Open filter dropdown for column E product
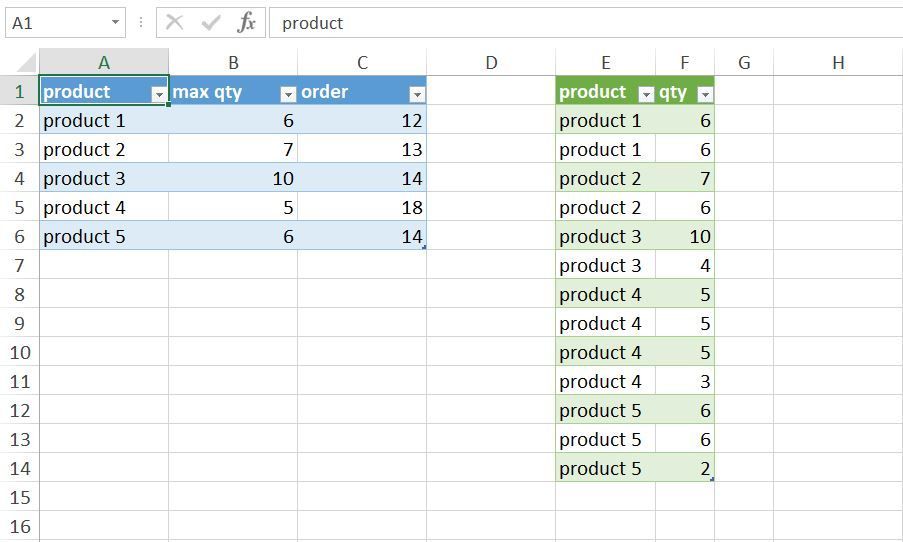The width and height of the screenshot is (903, 542). [x=646, y=94]
